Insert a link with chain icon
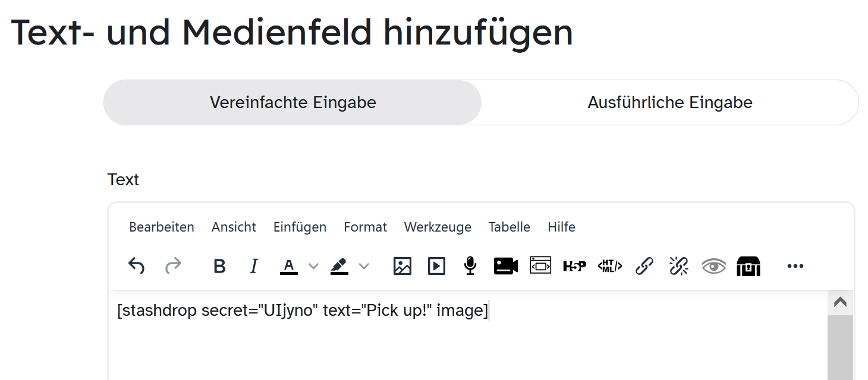The height and width of the screenshot is (380, 868). coord(644,266)
